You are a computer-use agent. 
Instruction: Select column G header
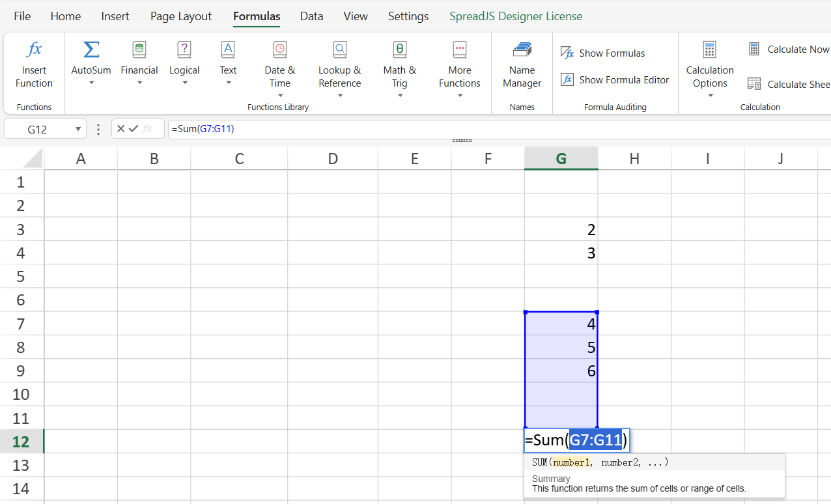[x=561, y=158]
